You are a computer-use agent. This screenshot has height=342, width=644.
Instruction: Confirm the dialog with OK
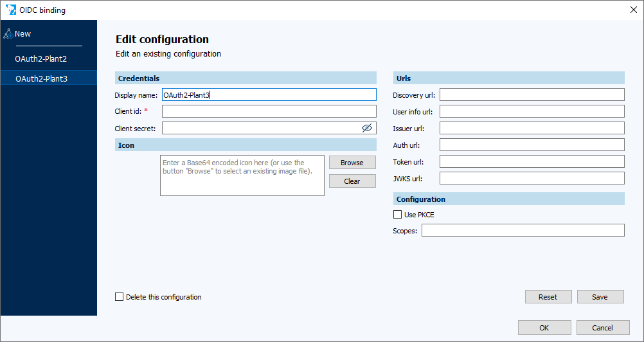click(544, 328)
